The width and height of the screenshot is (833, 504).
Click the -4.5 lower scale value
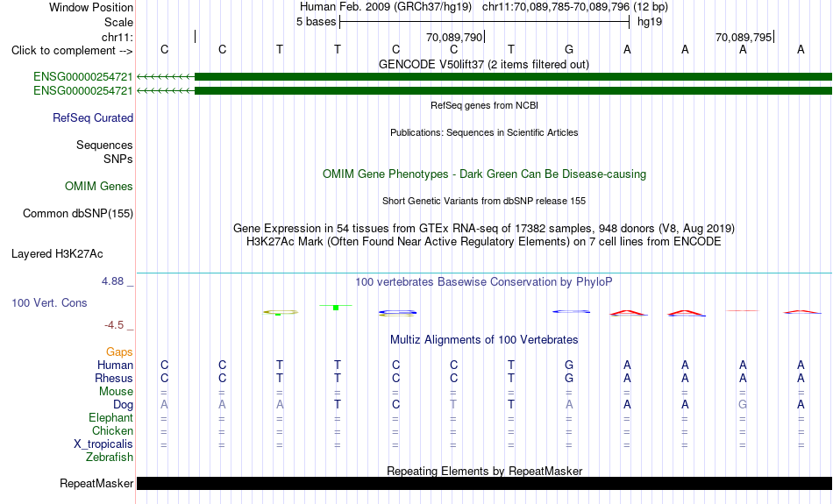(114, 325)
